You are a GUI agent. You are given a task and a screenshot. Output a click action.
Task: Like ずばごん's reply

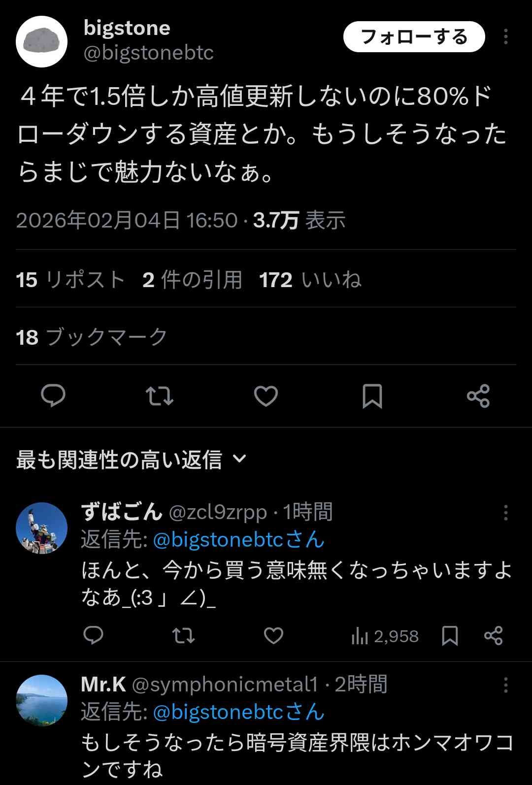click(x=273, y=636)
